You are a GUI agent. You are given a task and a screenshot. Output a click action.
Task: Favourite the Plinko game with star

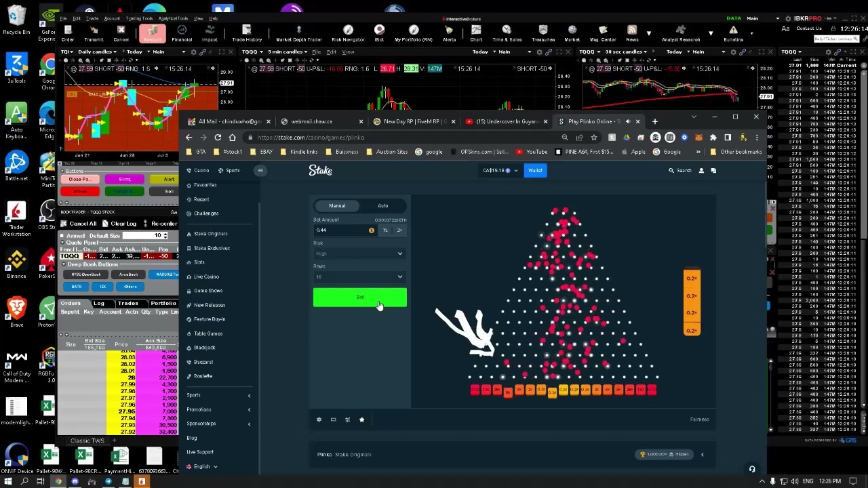click(x=361, y=420)
